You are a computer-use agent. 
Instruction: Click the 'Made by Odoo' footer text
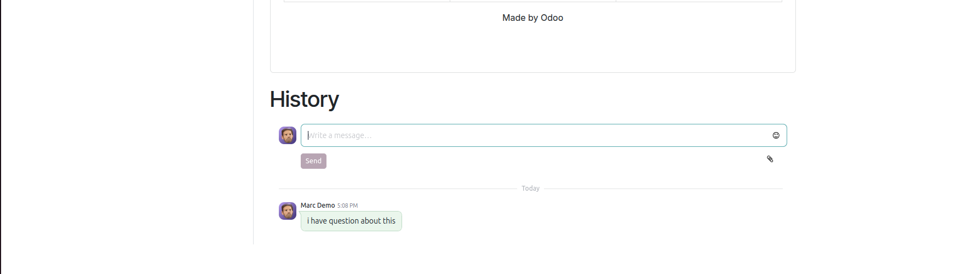[532, 18]
